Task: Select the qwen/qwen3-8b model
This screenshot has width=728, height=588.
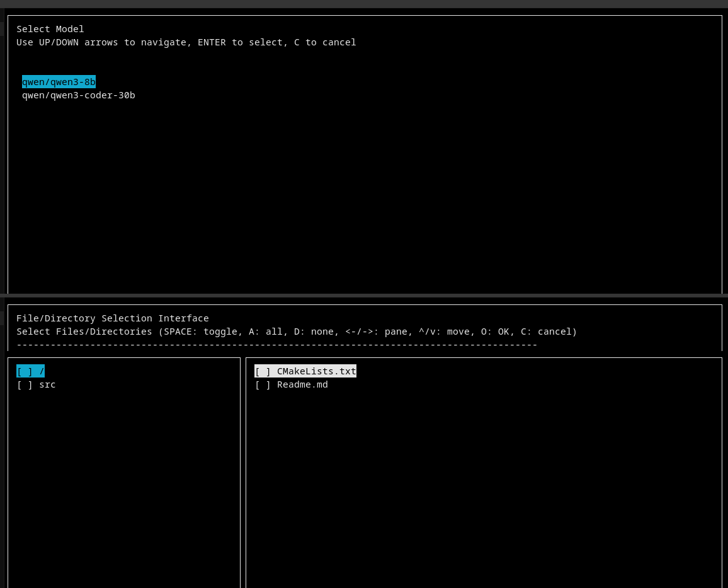Action: coord(59,81)
